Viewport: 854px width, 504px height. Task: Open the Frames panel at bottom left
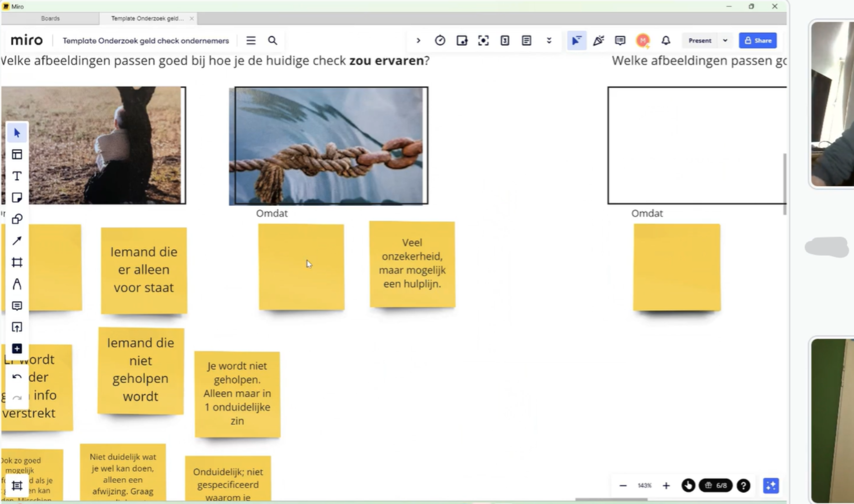pos(17,486)
